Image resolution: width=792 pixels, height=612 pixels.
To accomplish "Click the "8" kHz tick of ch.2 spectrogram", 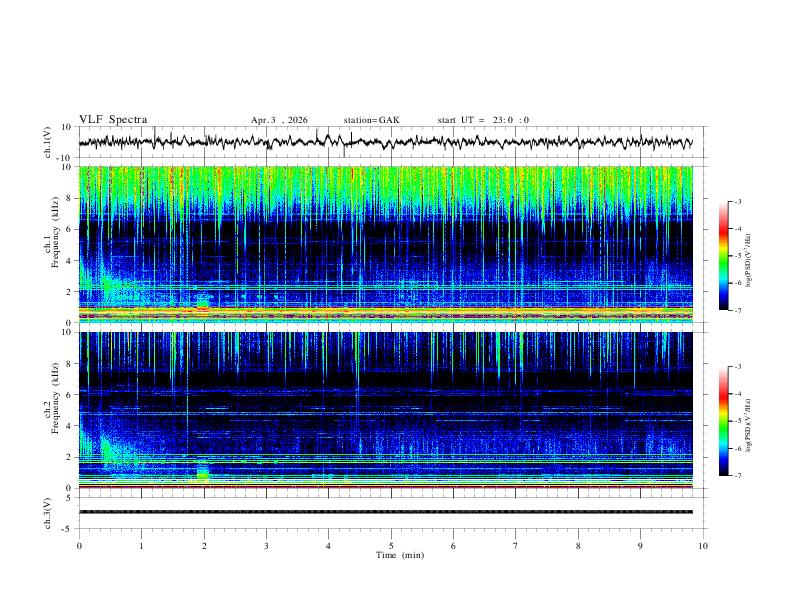I will point(70,363).
